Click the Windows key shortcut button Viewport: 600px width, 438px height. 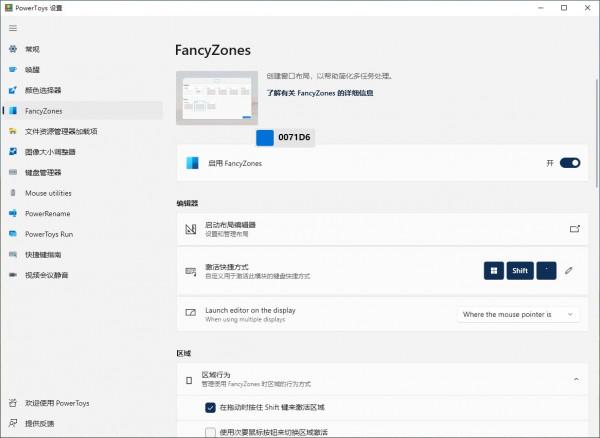[494, 271]
